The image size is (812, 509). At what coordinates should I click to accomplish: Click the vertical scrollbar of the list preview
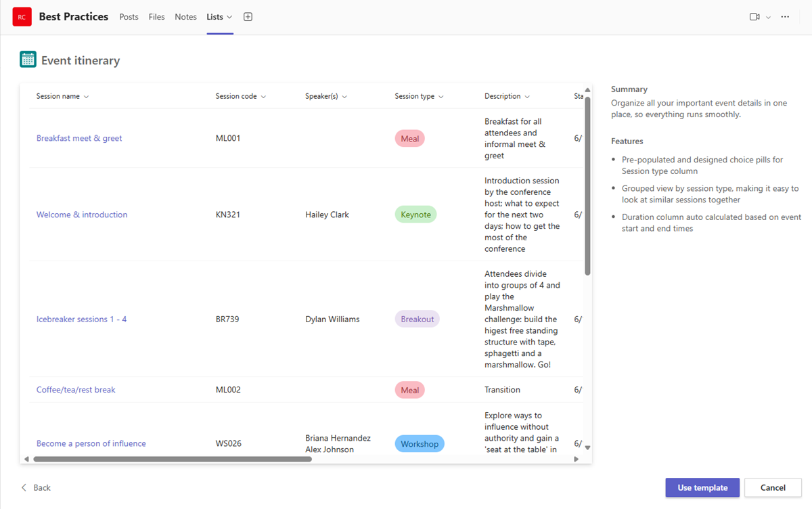(587, 186)
